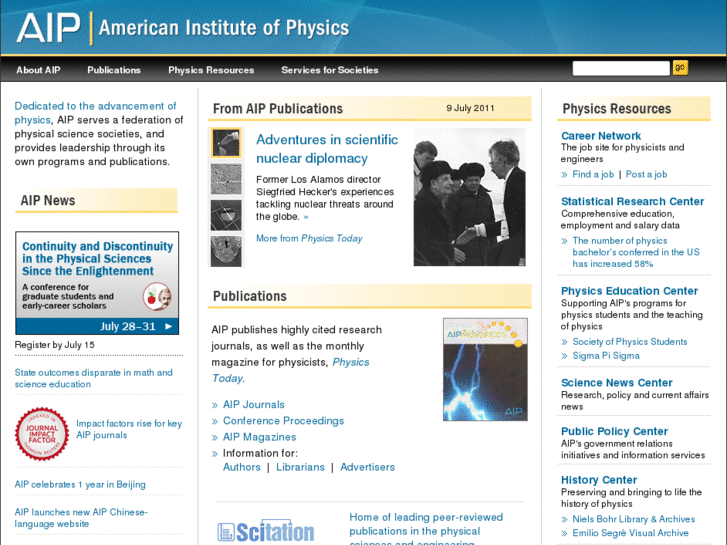Open Sigma Pi Sigma link

(606, 356)
